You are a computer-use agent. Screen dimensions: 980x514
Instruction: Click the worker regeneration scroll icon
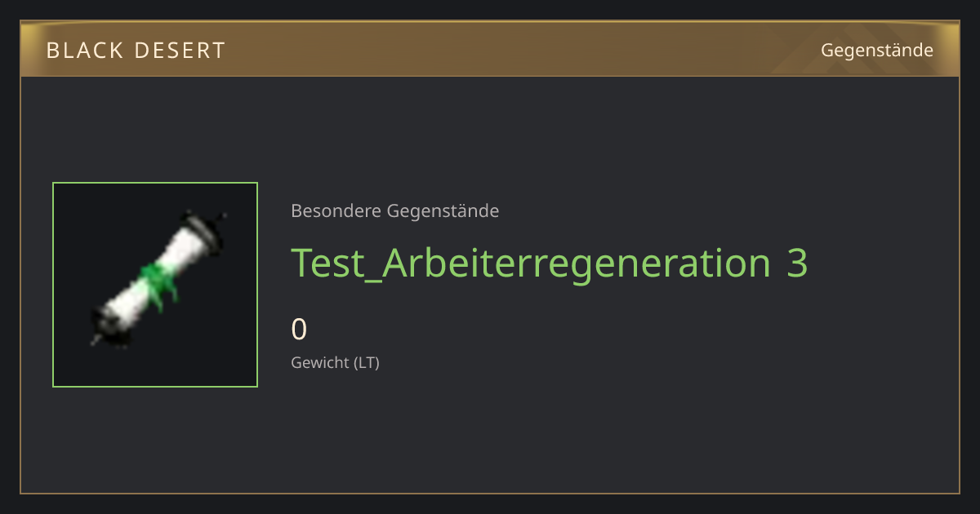(x=158, y=278)
